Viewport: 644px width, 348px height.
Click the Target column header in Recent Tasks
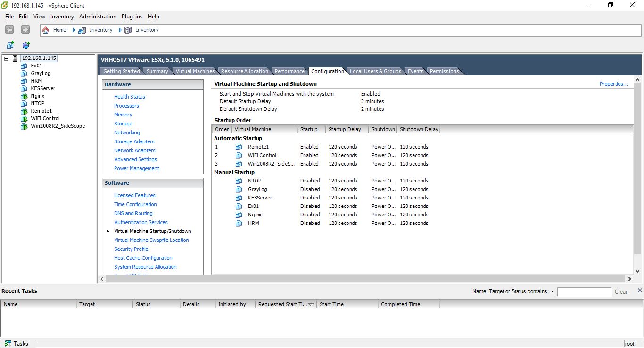(104, 304)
